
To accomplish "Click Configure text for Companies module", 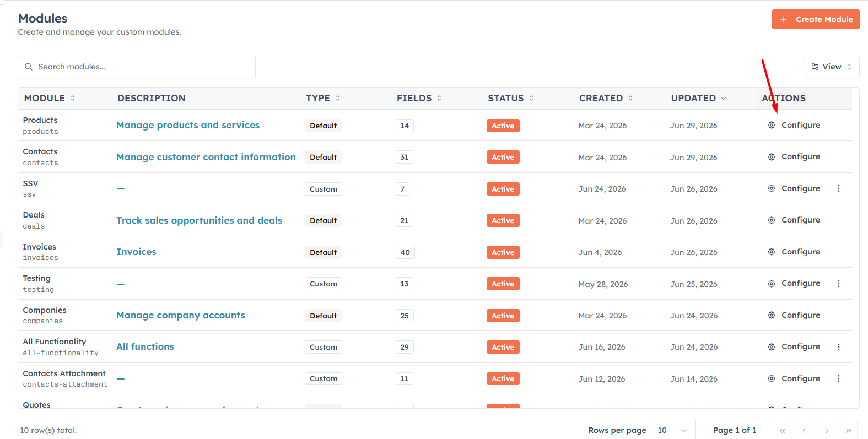I will point(801,315).
